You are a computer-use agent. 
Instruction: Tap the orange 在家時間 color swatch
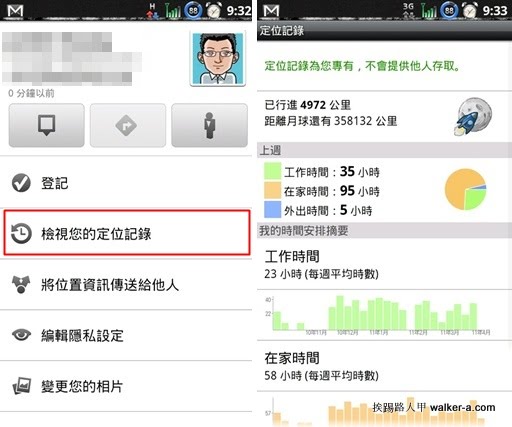272,190
